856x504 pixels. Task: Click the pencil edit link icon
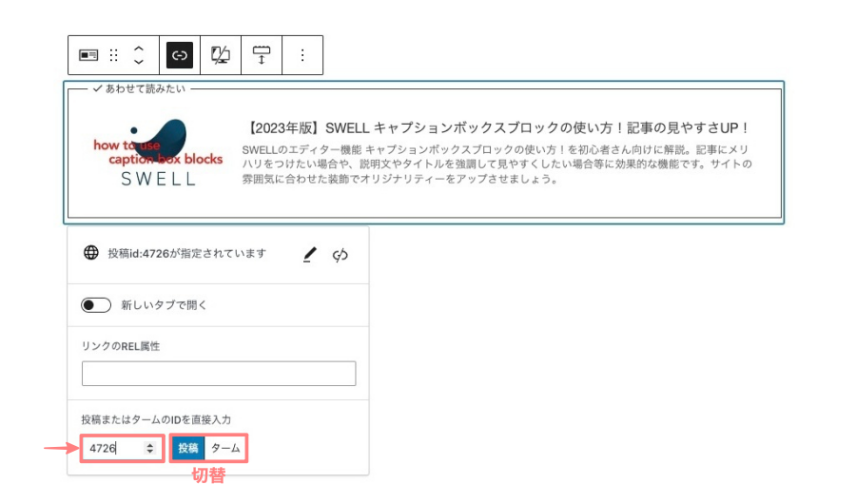pyautogui.click(x=309, y=255)
